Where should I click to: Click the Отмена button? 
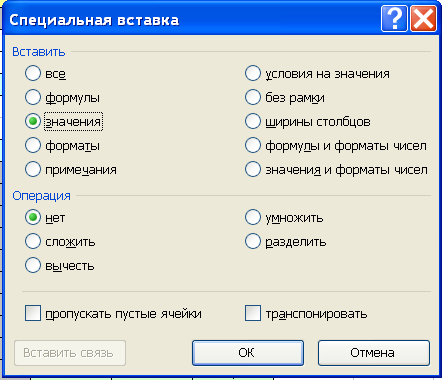[374, 353]
